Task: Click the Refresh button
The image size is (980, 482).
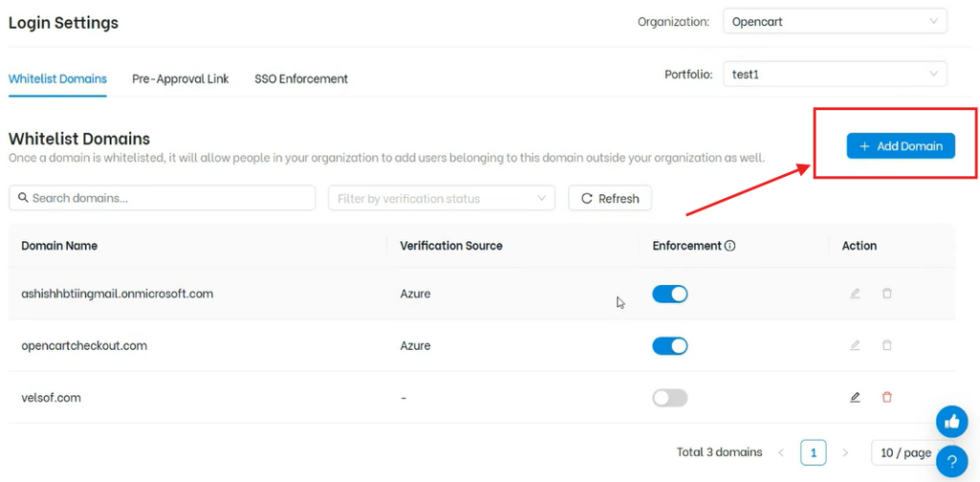Action: (x=610, y=198)
